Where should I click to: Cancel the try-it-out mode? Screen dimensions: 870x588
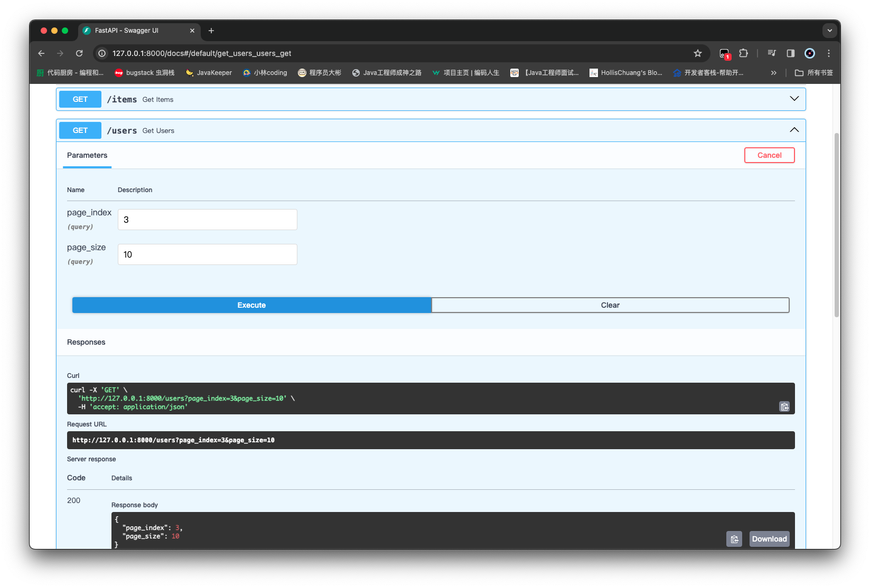(x=769, y=155)
